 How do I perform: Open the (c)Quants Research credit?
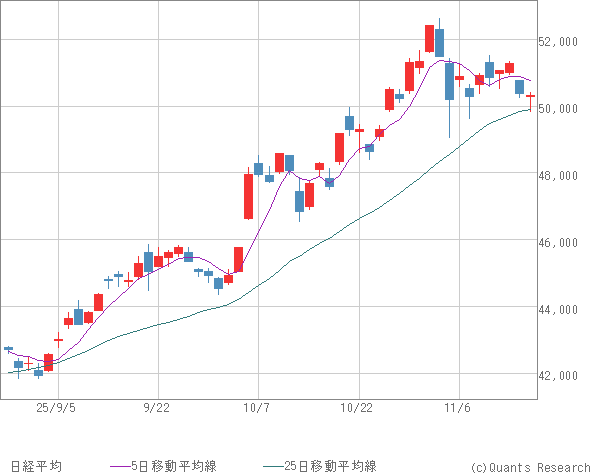(x=529, y=466)
